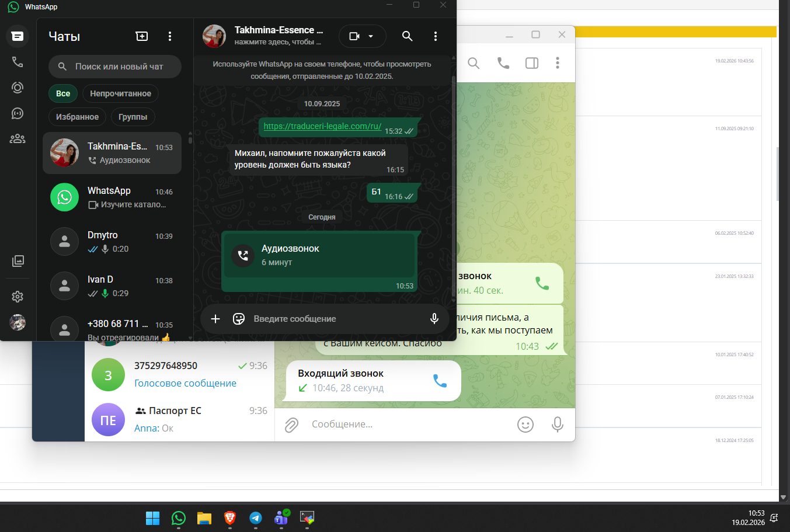Expand the video call dropdown in WhatsApp

click(x=371, y=36)
